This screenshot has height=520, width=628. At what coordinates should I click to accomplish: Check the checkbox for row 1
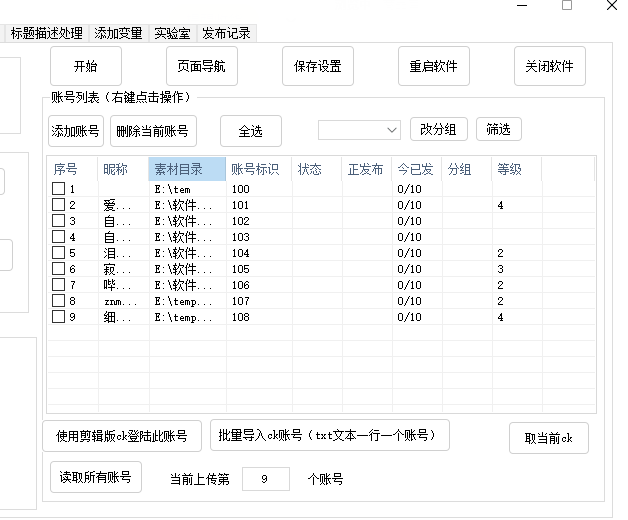tap(59, 189)
